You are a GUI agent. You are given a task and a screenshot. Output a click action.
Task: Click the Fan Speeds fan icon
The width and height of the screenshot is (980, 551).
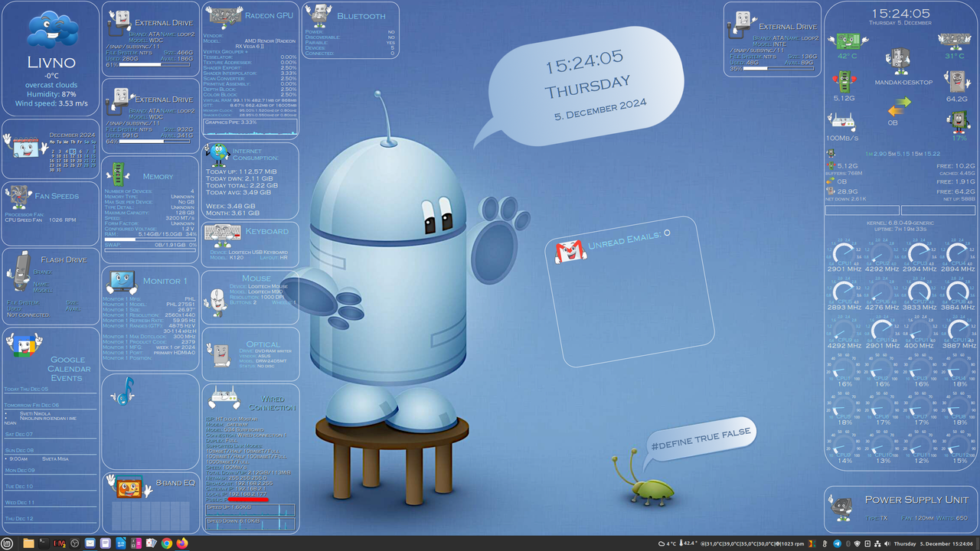[18, 197]
